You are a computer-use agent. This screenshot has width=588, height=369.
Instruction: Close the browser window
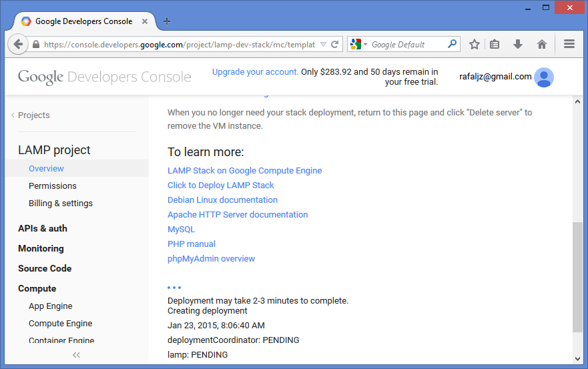coord(569,7)
